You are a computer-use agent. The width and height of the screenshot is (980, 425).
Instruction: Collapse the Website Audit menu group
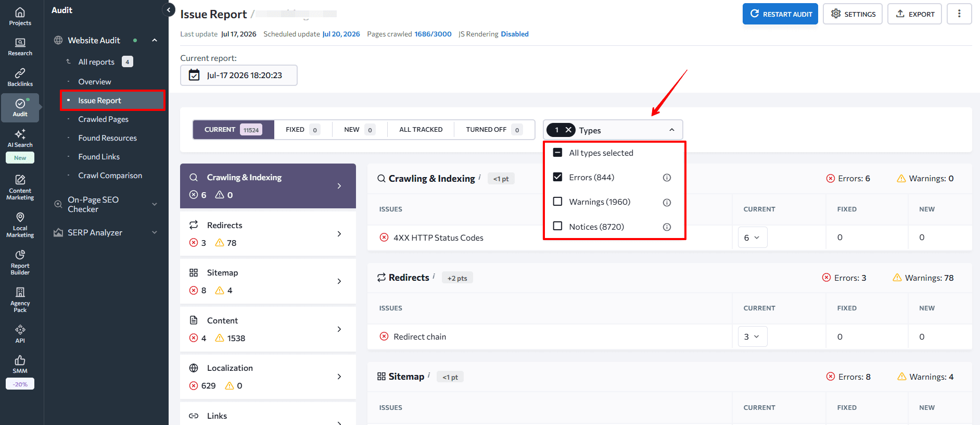(155, 40)
